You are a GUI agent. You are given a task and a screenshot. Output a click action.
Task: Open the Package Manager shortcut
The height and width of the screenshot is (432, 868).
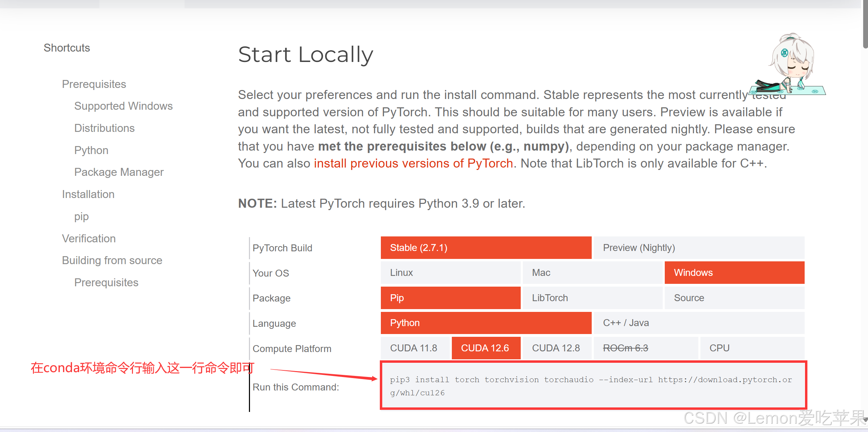click(119, 172)
